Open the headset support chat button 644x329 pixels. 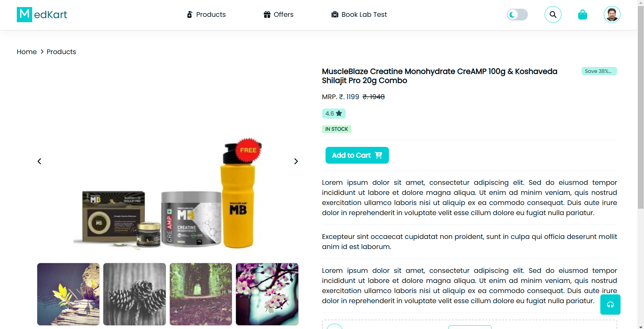point(610,304)
